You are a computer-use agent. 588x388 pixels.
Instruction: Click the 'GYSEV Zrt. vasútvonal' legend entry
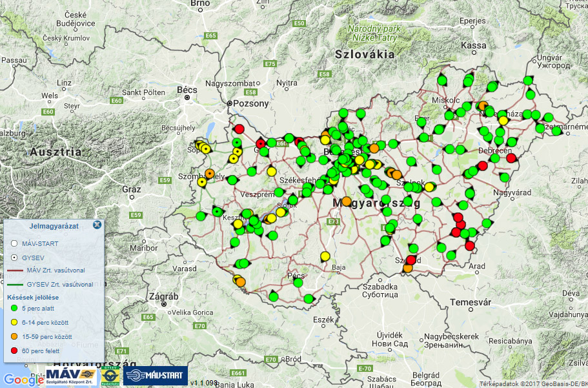pyautogui.click(x=59, y=284)
